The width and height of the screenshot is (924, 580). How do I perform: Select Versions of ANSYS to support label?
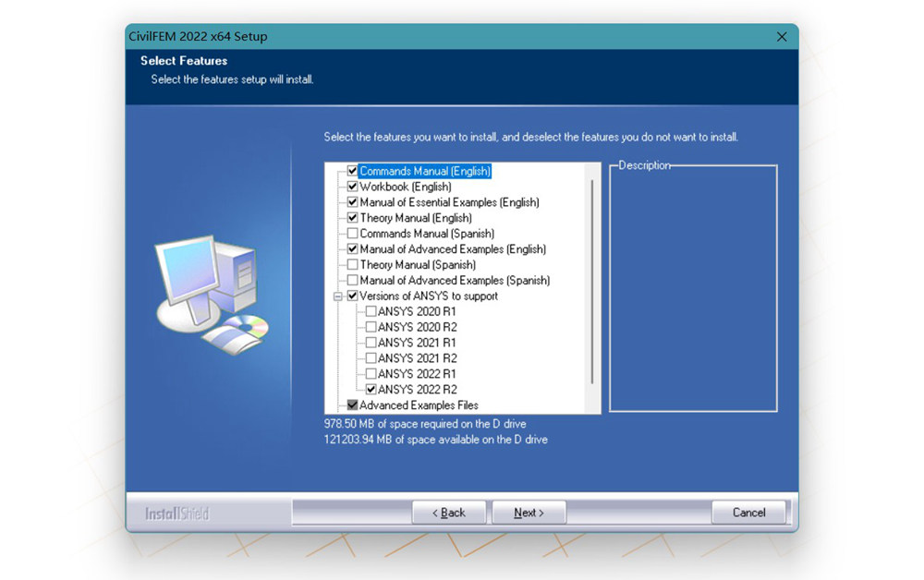429,296
